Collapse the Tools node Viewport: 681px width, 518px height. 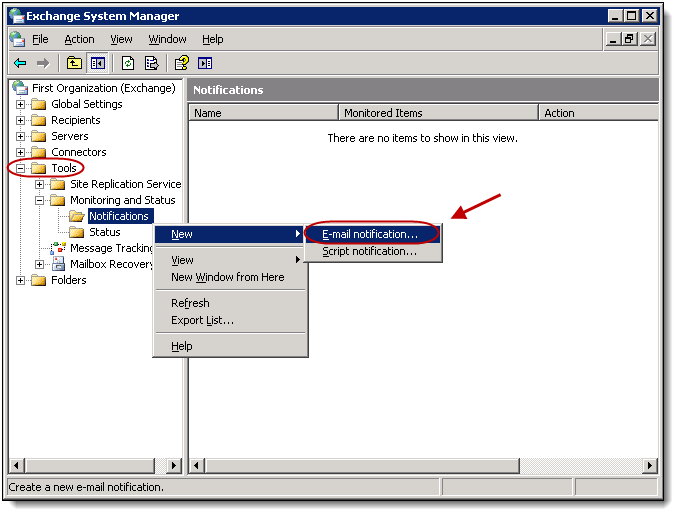20,168
